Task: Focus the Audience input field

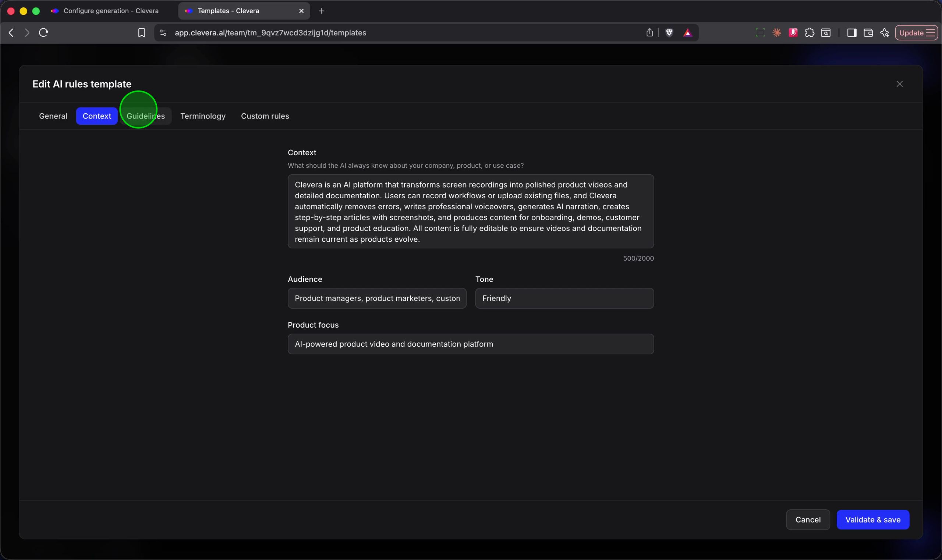Action: coord(377,298)
